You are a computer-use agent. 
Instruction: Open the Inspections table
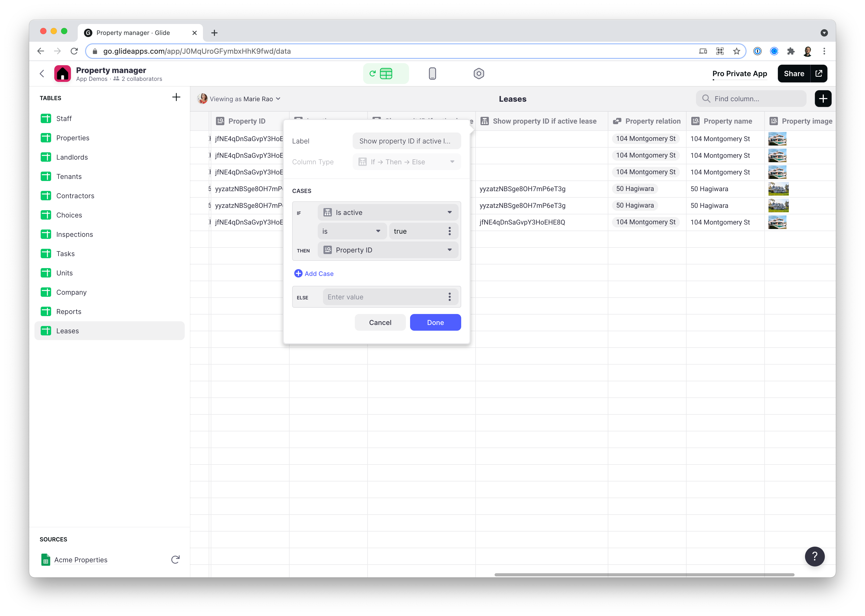[74, 234]
